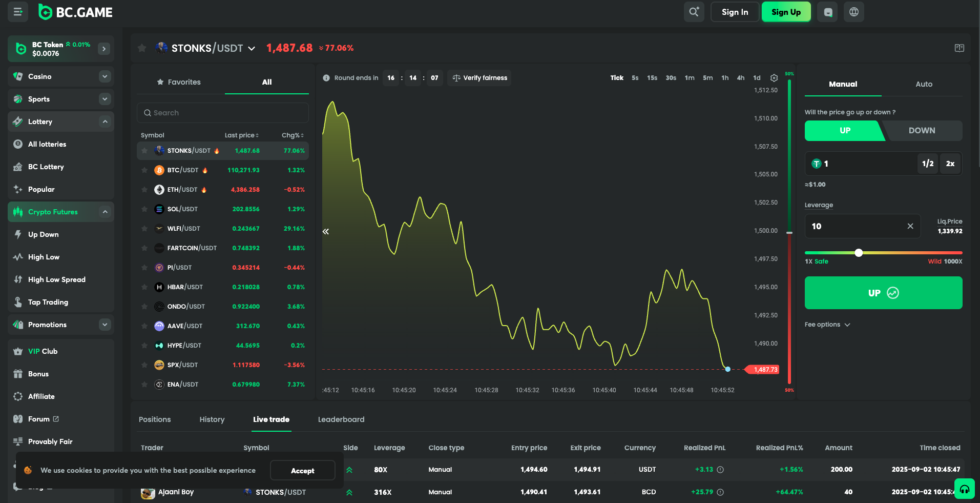The height and width of the screenshot is (503, 980).
Task: Open the language globe icon
Action: 854,12
